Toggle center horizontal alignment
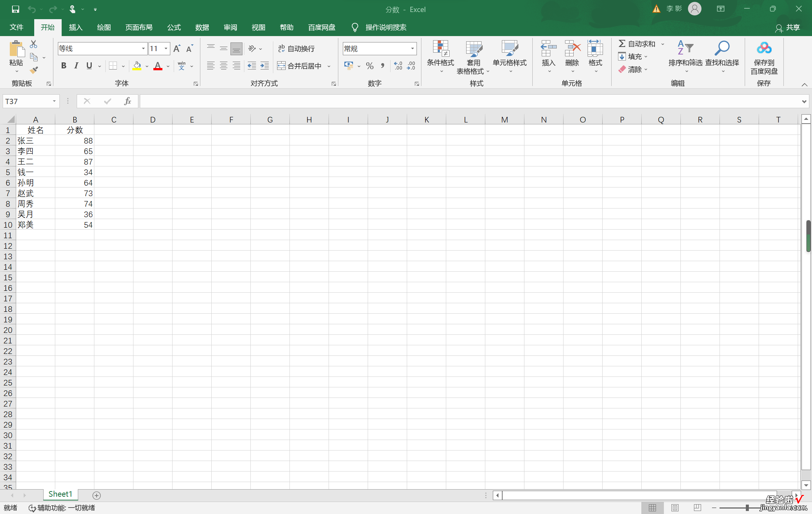The width and height of the screenshot is (812, 514). (x=224, y=66)
